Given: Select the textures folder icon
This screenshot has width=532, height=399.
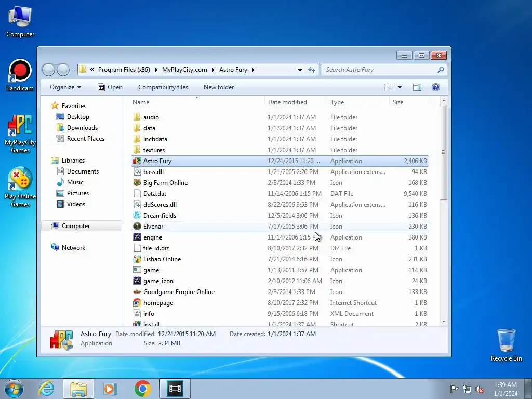Looking at the screenshot, I should [x=137, y=150].
